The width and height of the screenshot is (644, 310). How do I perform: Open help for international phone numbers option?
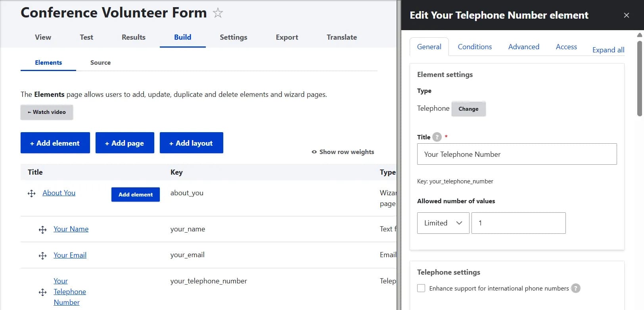click(576, 288)
